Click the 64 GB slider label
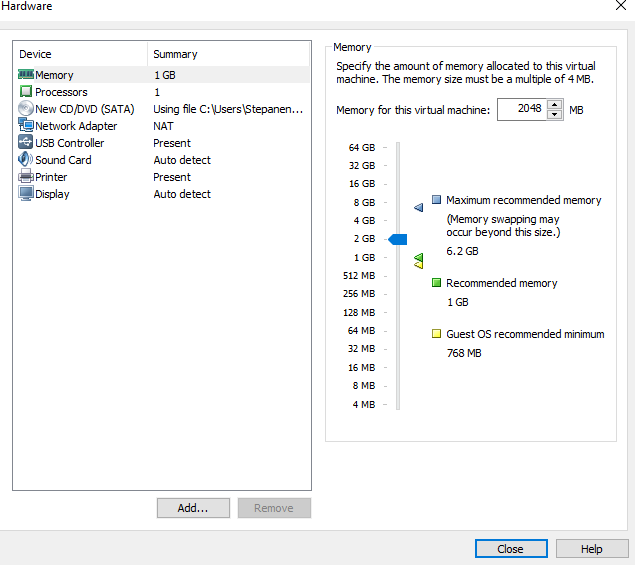Screen dimensions: 635x565 click(362, 147)
